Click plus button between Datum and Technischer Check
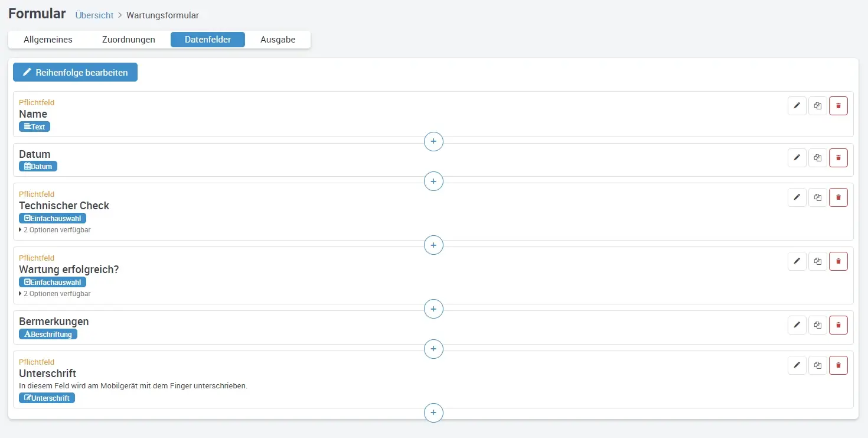868x438 pixels. tap(433, 181)
